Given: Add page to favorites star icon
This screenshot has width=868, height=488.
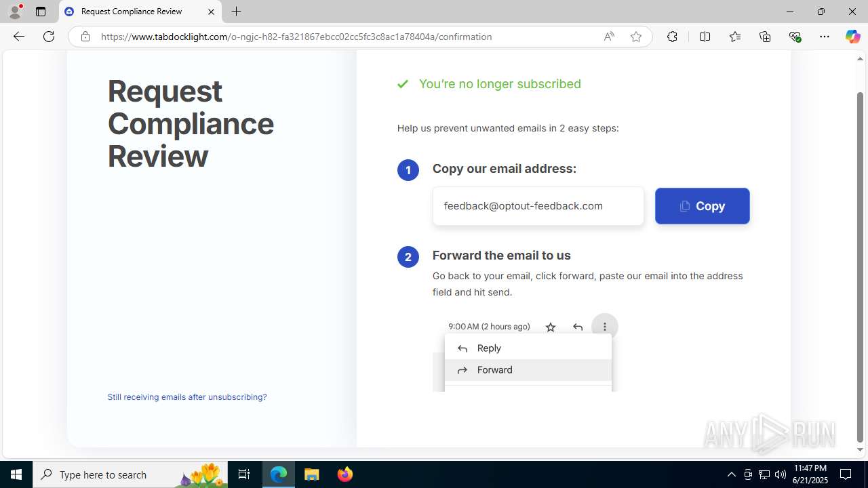Looking at the screenshot, I should pyautogui.click(x=636, y=37).
